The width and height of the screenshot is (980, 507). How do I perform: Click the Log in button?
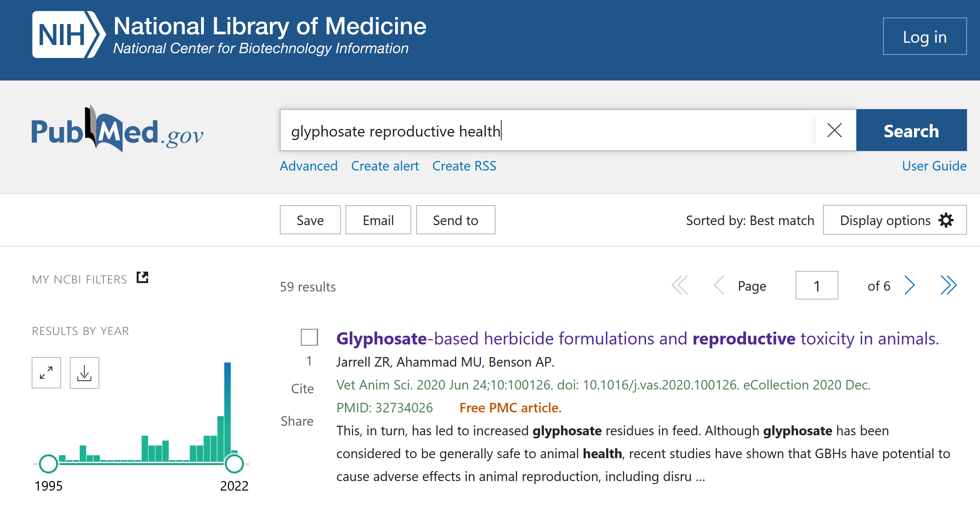tap(924, 37)
